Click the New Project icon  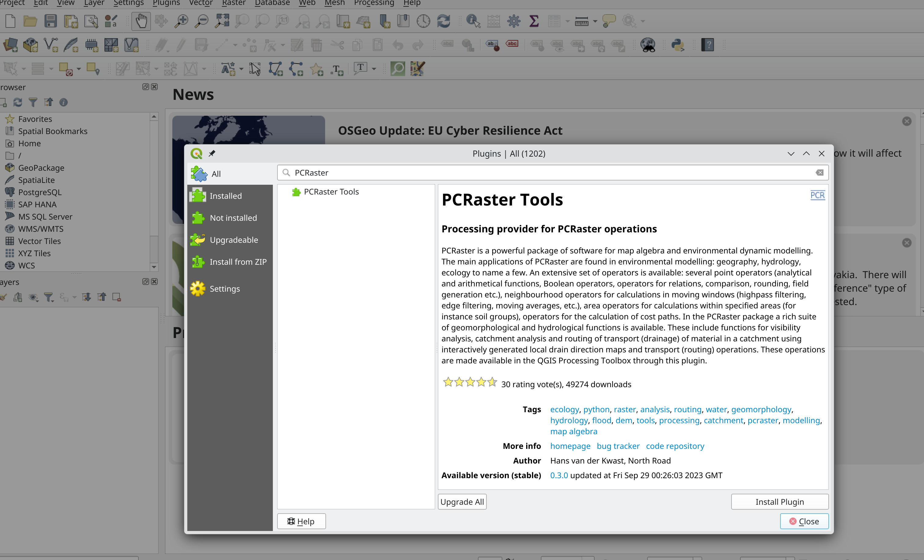10,21
